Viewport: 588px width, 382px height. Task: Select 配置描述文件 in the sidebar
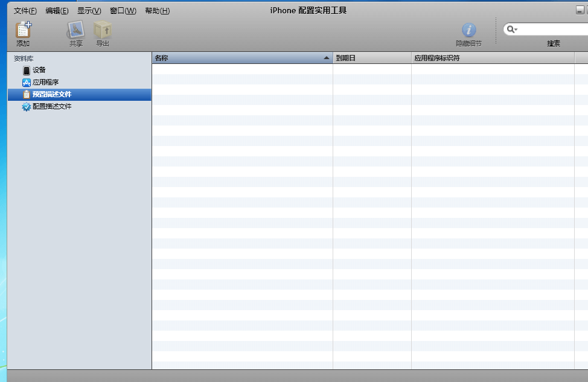[x=80, y=106]
